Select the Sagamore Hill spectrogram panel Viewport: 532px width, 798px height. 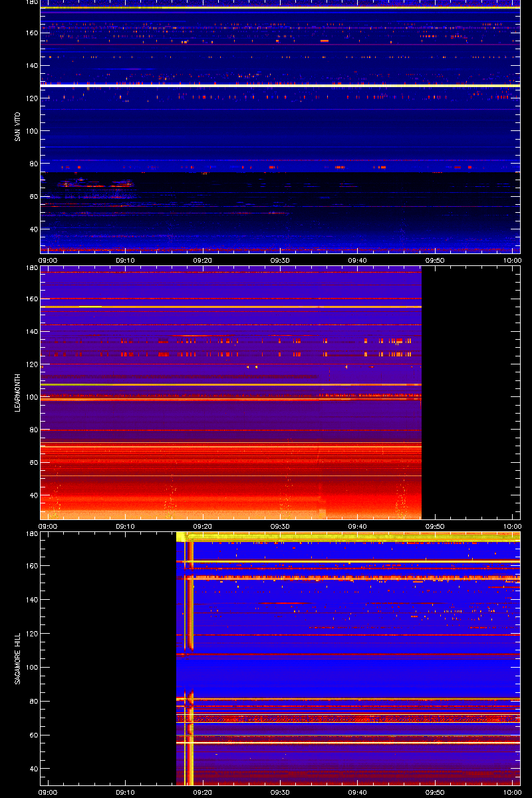[280, 659]
